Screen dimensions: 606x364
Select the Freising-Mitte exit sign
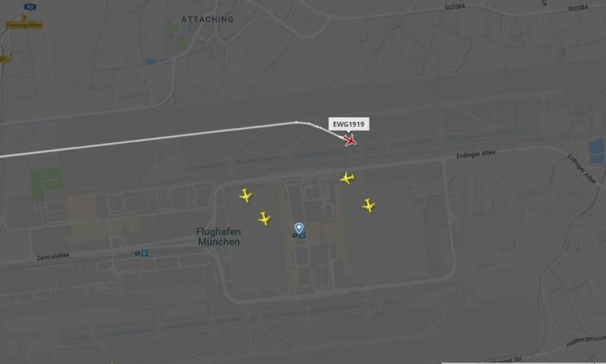tap(24, 25)
